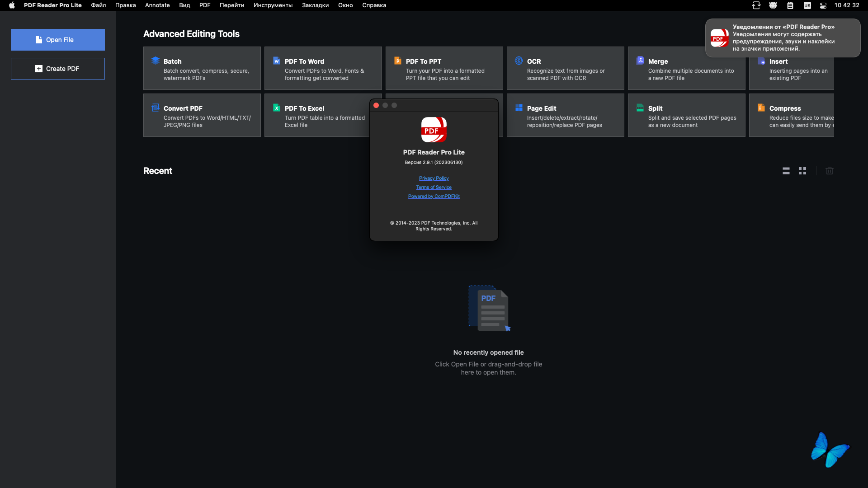Click the "PDF Reader Pro Lite" title in About window
868x488 pixels.
[x=434, y=152]
